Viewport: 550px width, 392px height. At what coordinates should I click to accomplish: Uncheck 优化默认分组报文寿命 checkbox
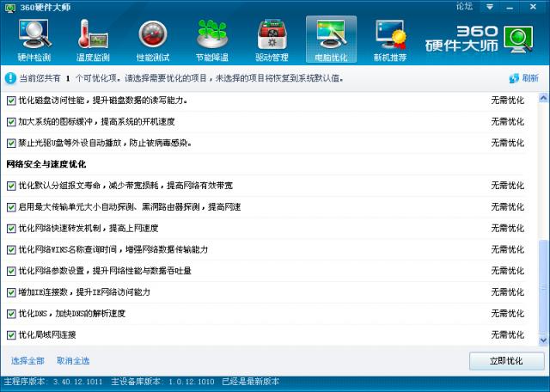tap(11, 186)
